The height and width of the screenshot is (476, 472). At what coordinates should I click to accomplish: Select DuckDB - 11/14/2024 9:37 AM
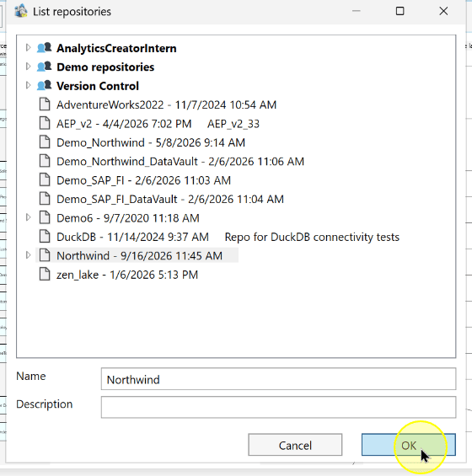(x=132, y=237)
